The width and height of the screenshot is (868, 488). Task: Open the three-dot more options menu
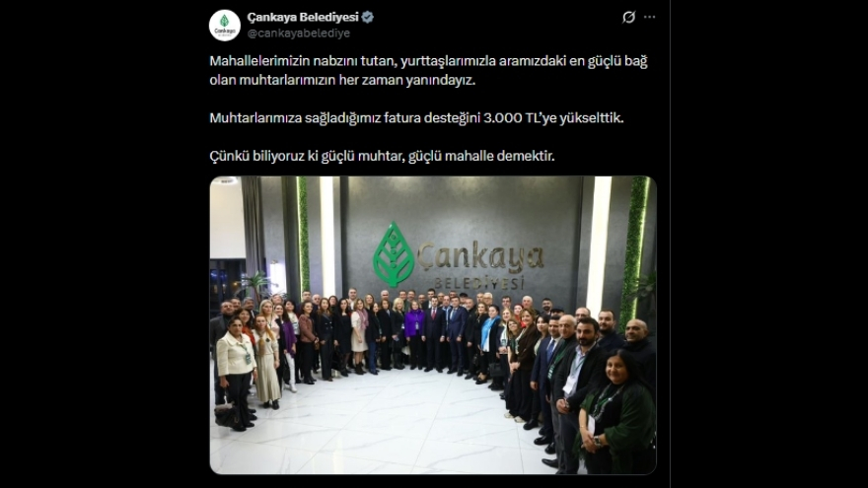tap(649, 17)
